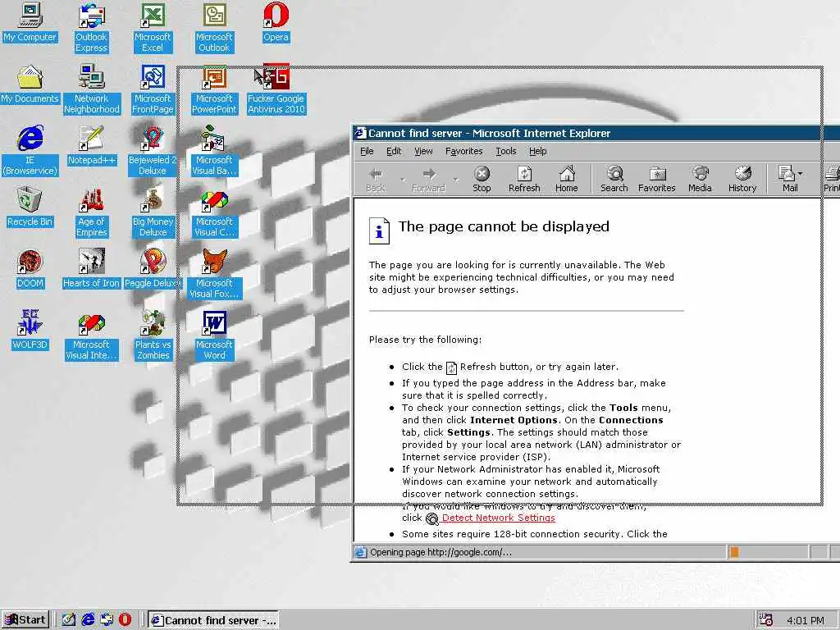Screen dimensions: 840x630
Task: Open the Media toolbar button
Action: [700, 180]
